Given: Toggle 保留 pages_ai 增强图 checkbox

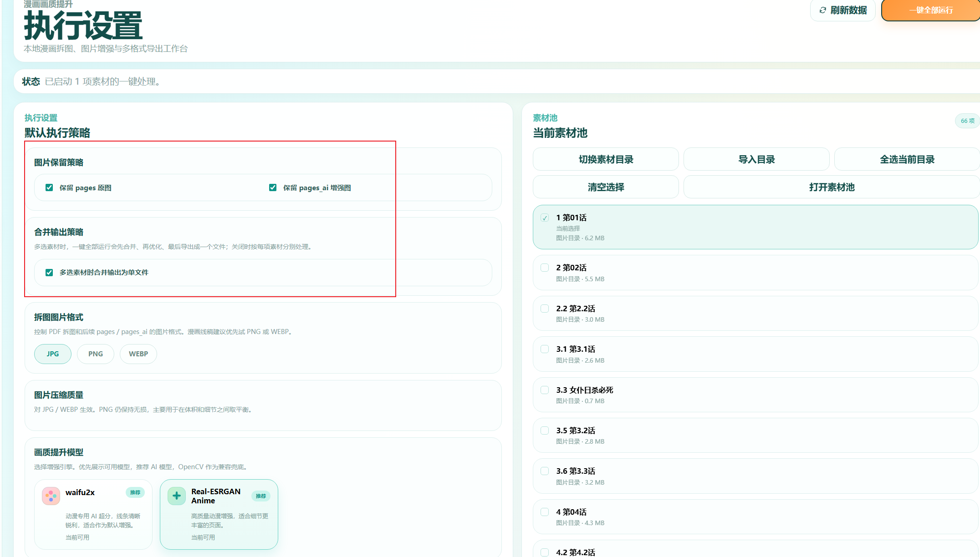Looking at the screenshot, I should point(273,187).
